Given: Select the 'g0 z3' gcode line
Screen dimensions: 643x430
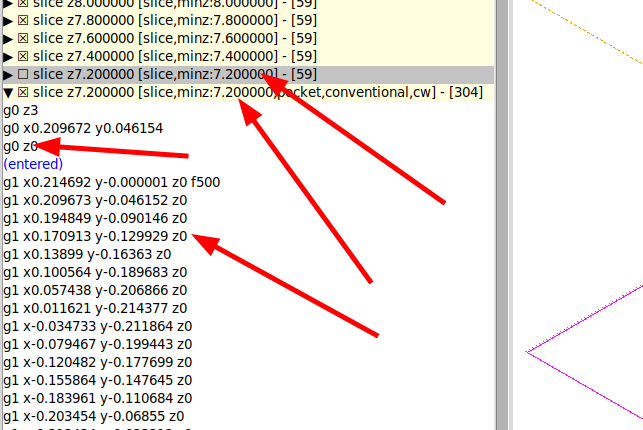Looking at the screenshot, I should [21, 110].
